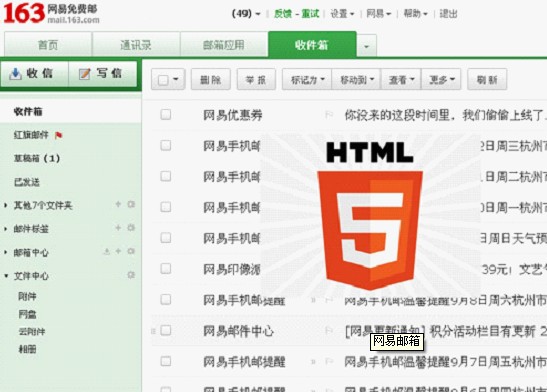
Task: Tick checkbox for 周日天气 网易手机邮 email
Action: tap(166, 238)
